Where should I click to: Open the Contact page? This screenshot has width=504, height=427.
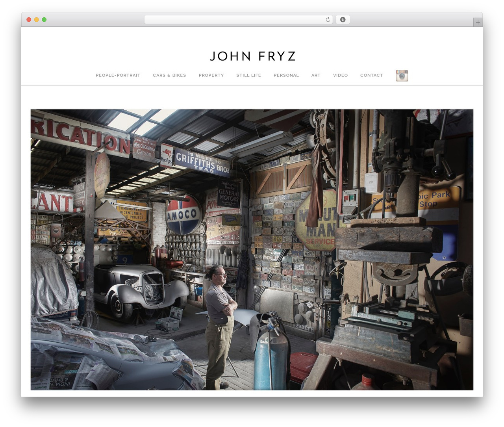pyautogui.click(x=371, y=75)
